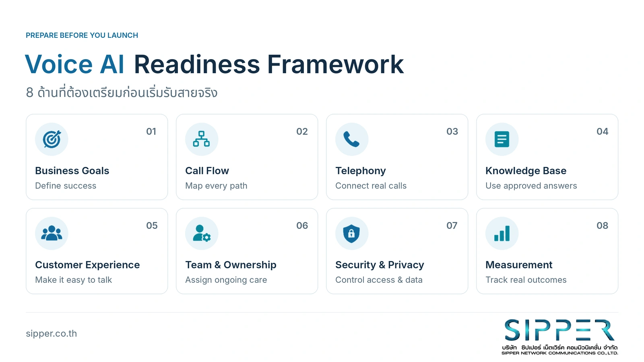Click the number 06 on Team & Ownership card
644x362 pixels.
pos(302,226)
